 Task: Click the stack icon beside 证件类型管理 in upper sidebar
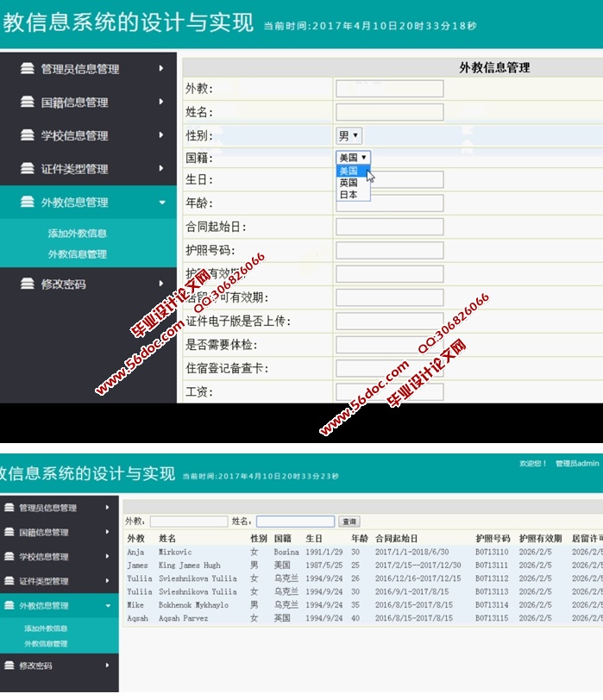click(x=28, y=168)
